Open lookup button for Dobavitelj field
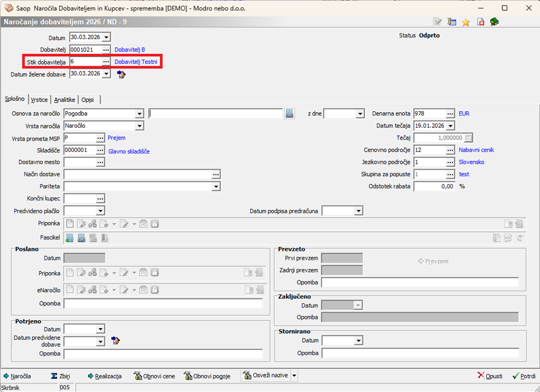540x392 pixels. coord(106,50)
